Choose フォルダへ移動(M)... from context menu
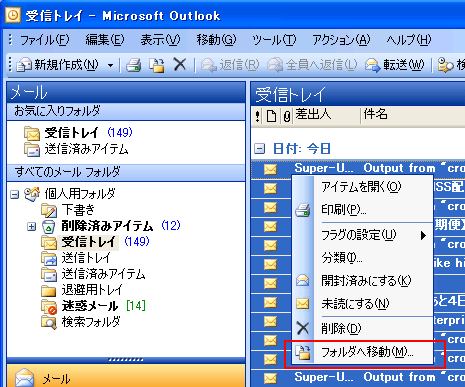Screen dimensions: 465x387 pos(363,352)
